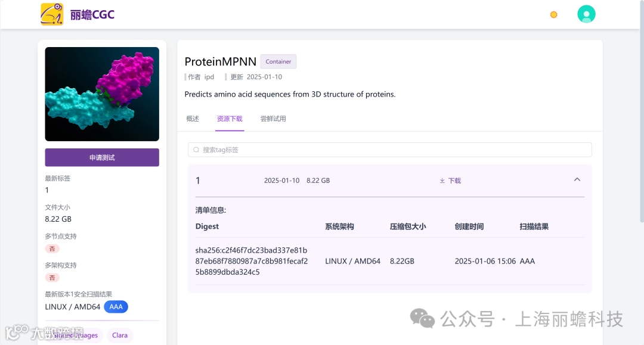Click the ProteinMPNN heading
Viewport: 644px width, 345px height.
pyautogui.click(x=221, y=61)
